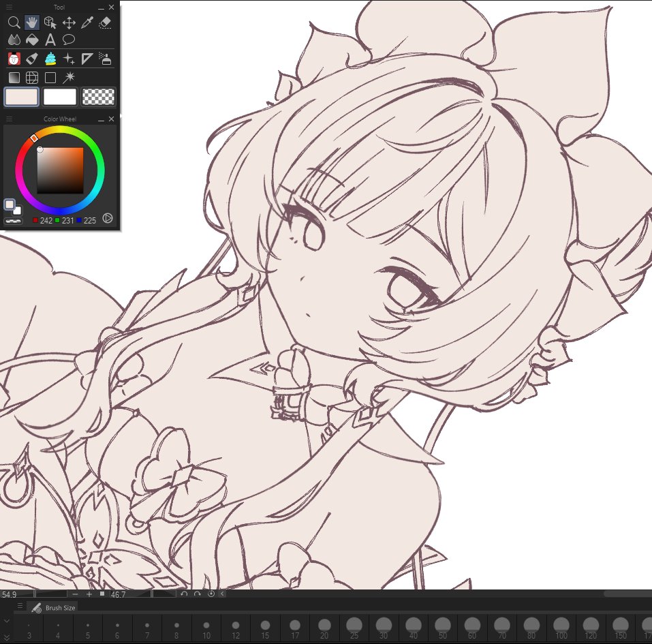Choose brush size 50 preset
This screenshot has width=652, height=644.
click(442, 628)
